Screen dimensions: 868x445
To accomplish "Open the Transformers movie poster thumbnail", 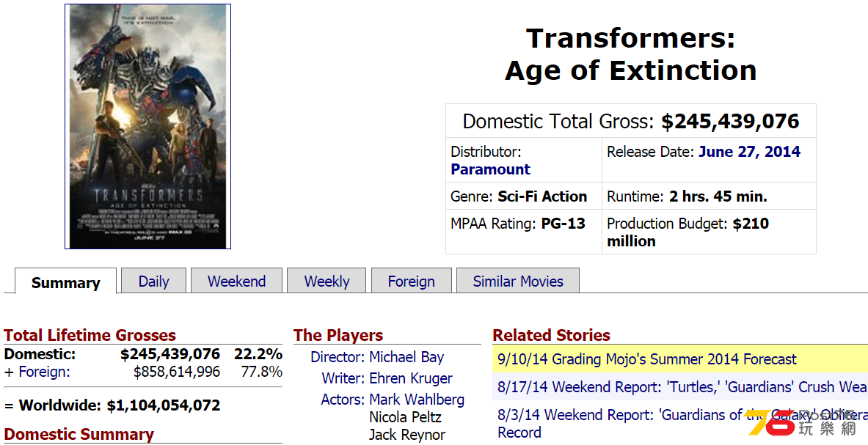I will tap(147, 127).
